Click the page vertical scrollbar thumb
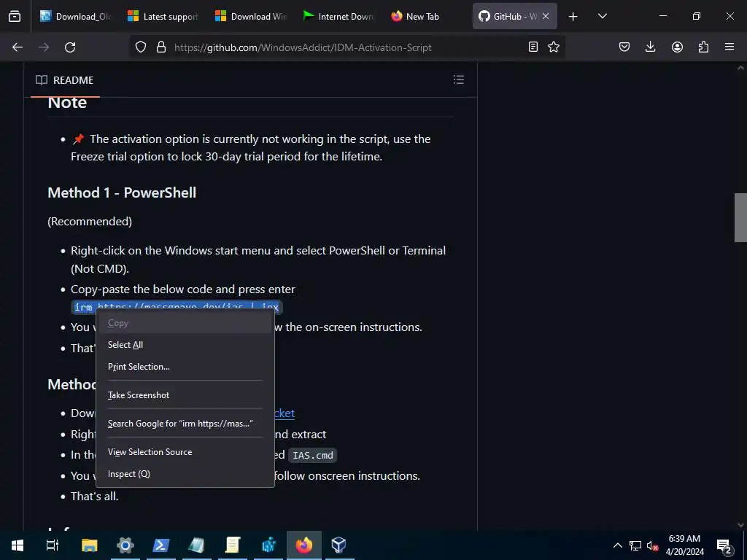Viewport: 747px width, 560px height. pos(740,217)
